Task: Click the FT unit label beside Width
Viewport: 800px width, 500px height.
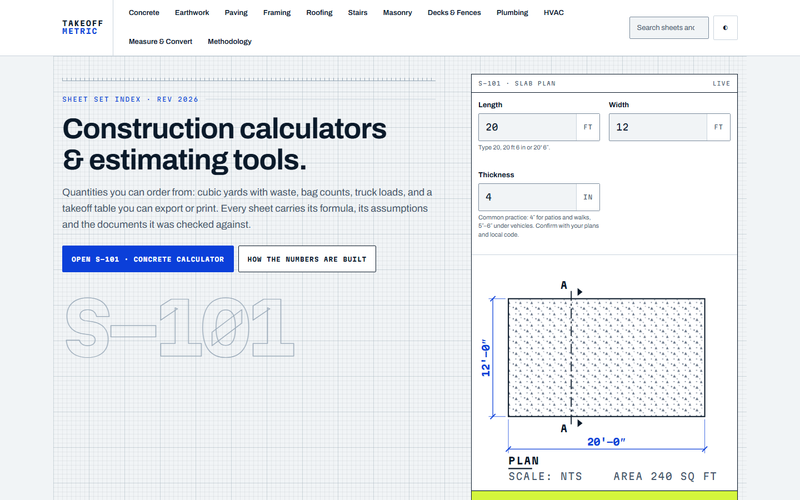Action: (x=718, y=127)
